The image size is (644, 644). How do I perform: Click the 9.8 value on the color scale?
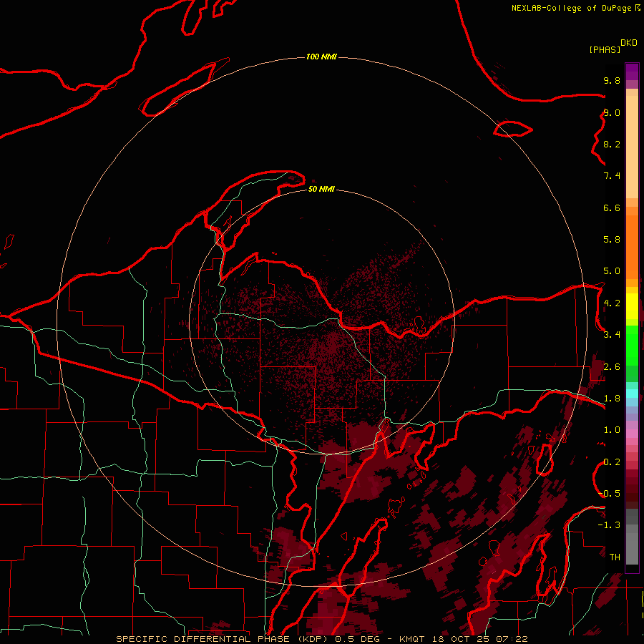(612, 80)
